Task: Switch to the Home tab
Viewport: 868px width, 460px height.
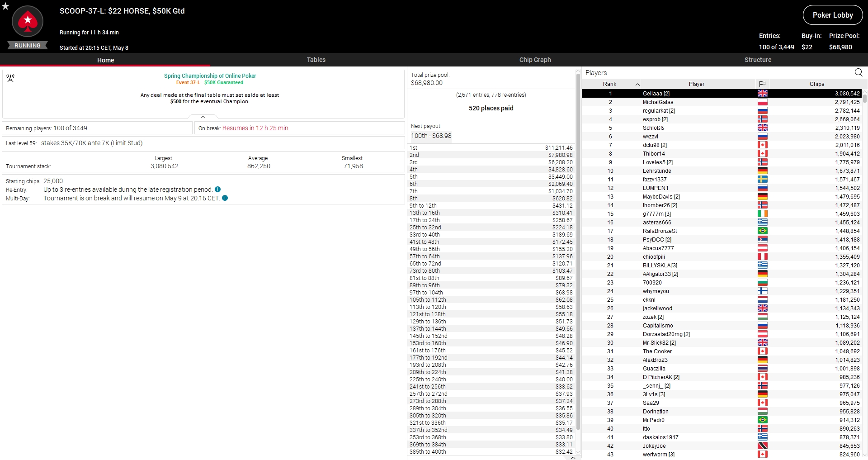Action: click(x=105, y=60)
